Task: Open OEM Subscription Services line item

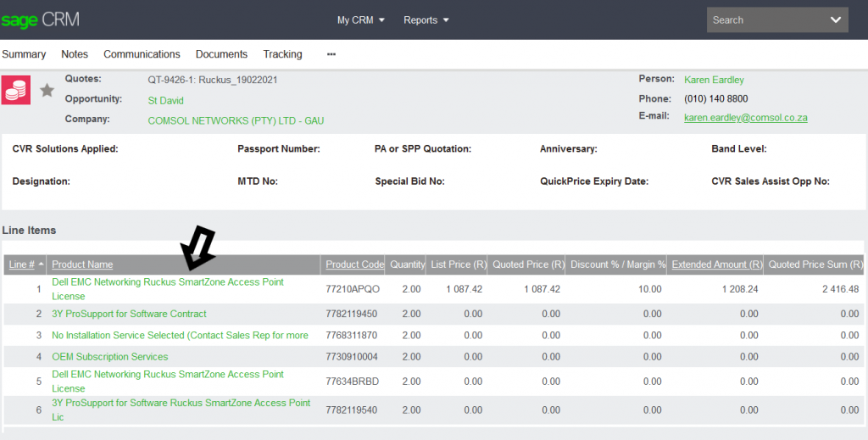Action: point(110,357)
